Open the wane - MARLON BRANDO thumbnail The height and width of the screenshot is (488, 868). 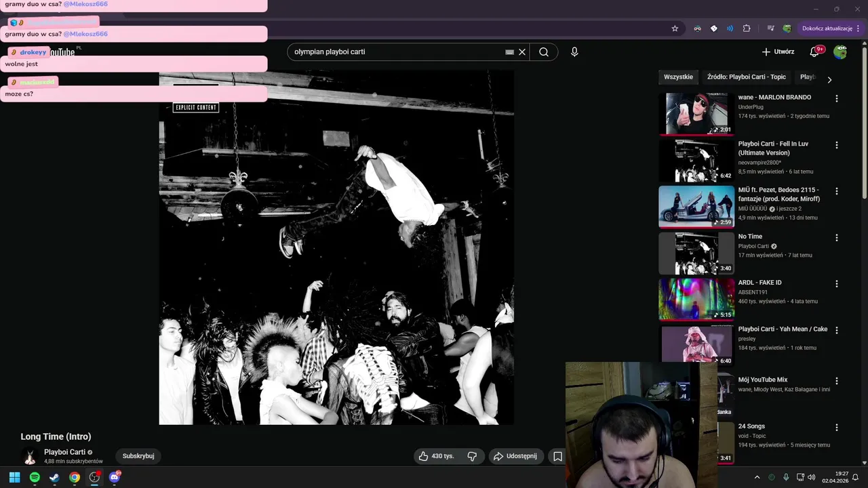696,114
